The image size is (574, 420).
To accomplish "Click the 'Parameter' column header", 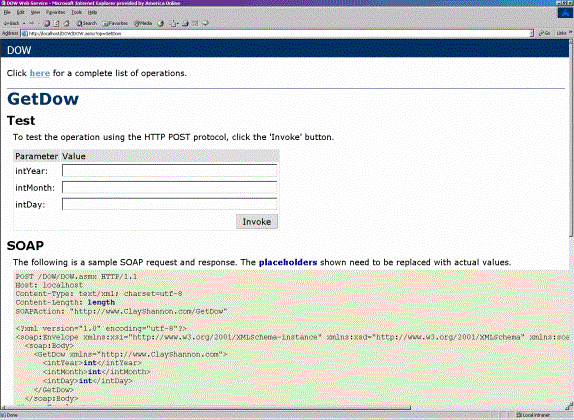I will (x=37, y=156).
